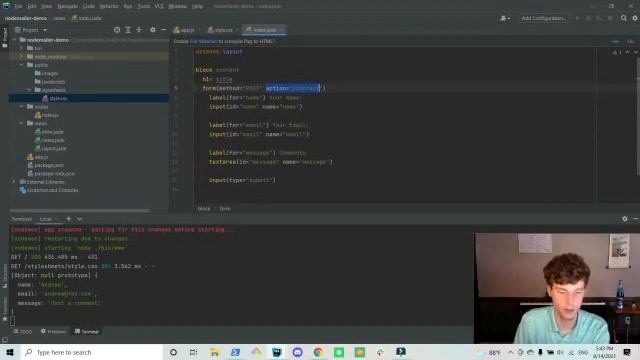Hide the Project tool window
640x360 pixels.
164,30
